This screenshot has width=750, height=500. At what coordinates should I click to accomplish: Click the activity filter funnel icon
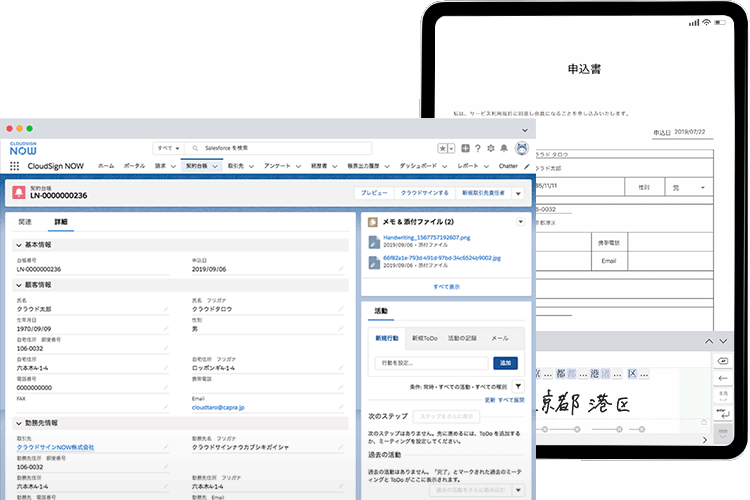[x=518, y=386]
